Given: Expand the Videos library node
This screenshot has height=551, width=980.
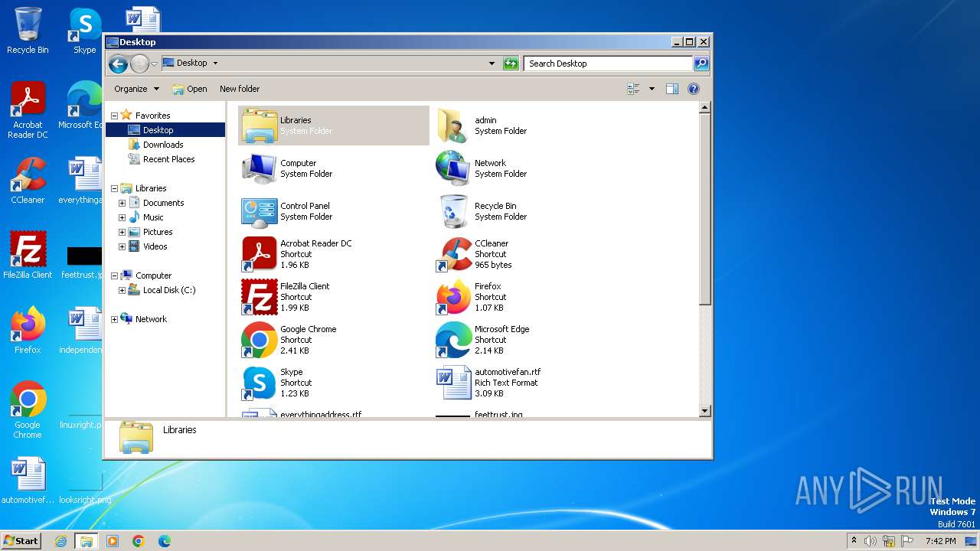Looking at the screenshot, I should 122,246.
